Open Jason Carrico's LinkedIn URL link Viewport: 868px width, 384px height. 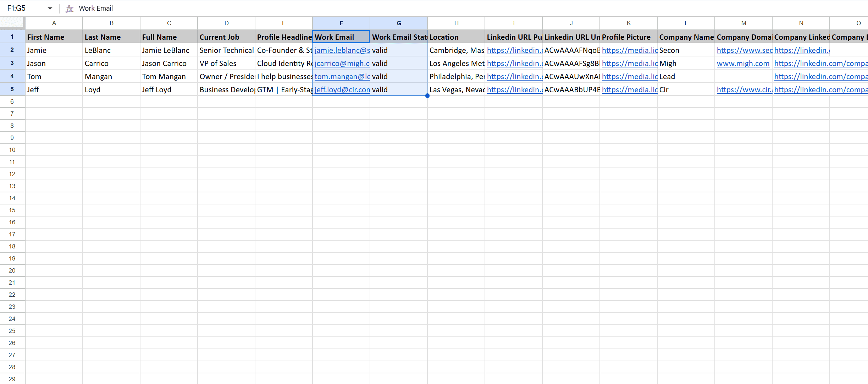point(514,63)
